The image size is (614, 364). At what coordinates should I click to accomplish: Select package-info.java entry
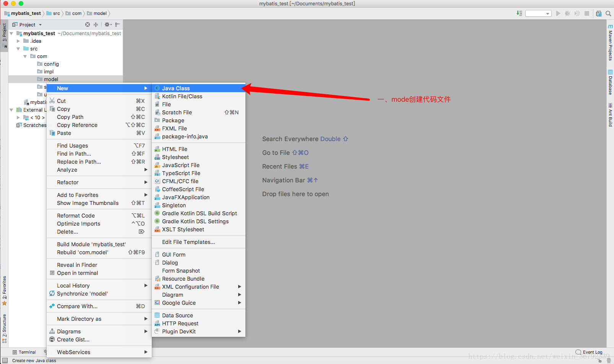(198, 136)
